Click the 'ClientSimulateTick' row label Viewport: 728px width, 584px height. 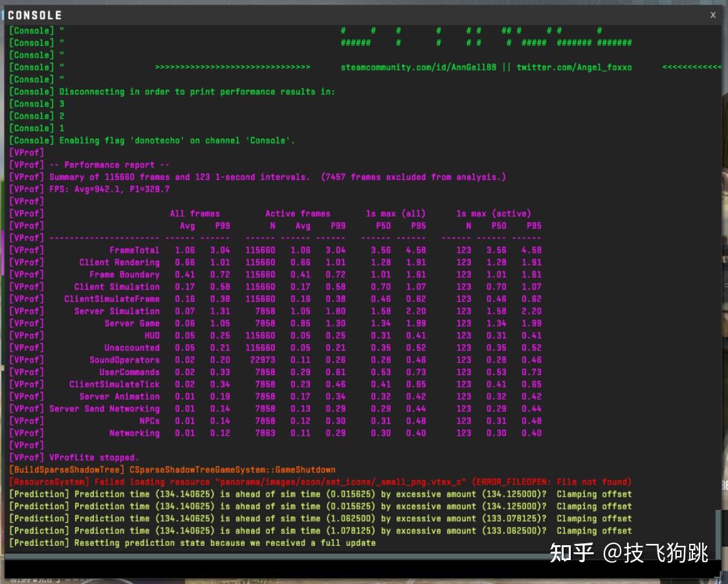pos(114,384)
